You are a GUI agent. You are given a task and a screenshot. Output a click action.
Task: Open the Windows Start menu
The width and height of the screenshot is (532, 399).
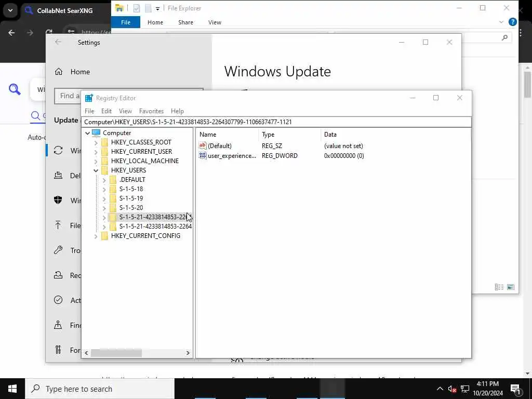[x=12, y=389]
